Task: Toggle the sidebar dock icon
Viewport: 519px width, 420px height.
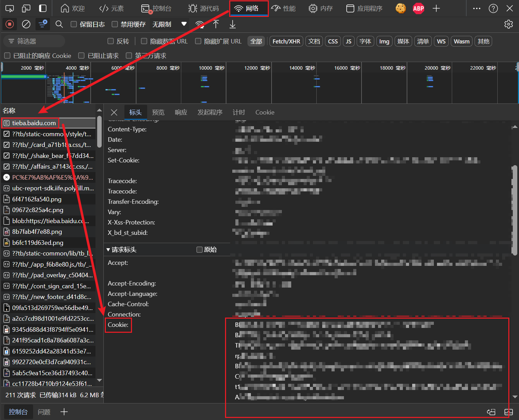Action: pos(43,8)
